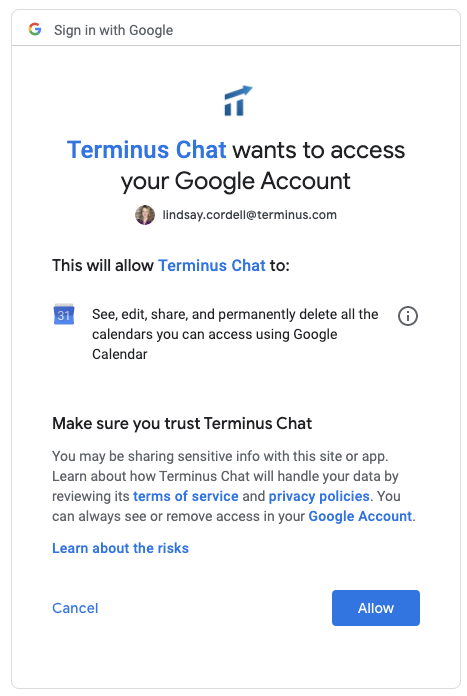Open the calendar permission info icon

408,316
